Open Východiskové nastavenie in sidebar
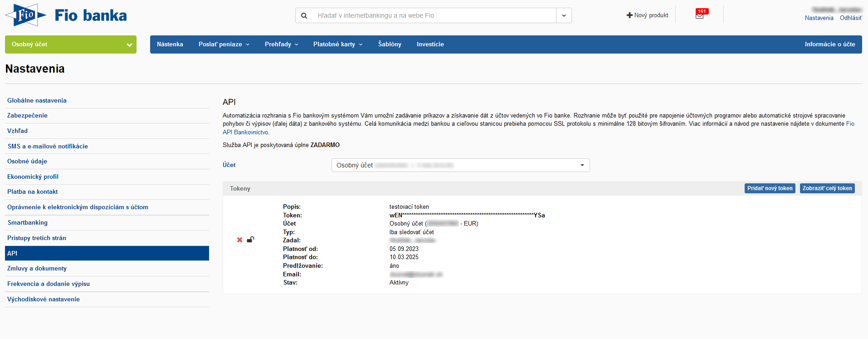The height and width of the screenshot is (339, 868). pyautogui.click(x=107, y=300)
